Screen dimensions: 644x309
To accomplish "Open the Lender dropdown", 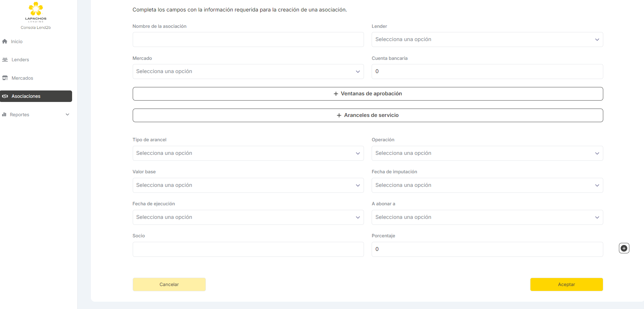I will pyautogui.click(x=487, y=40).
